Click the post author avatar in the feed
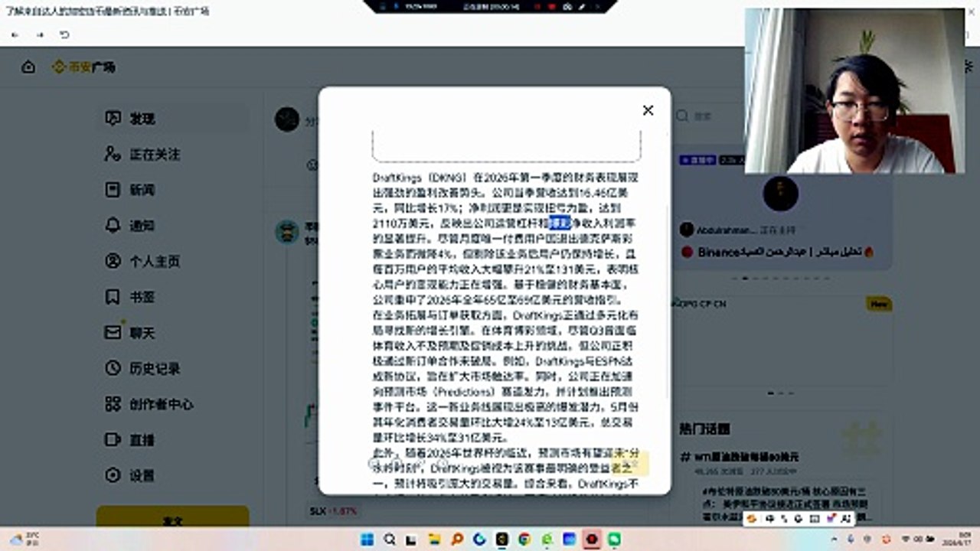 pos(287,232)
